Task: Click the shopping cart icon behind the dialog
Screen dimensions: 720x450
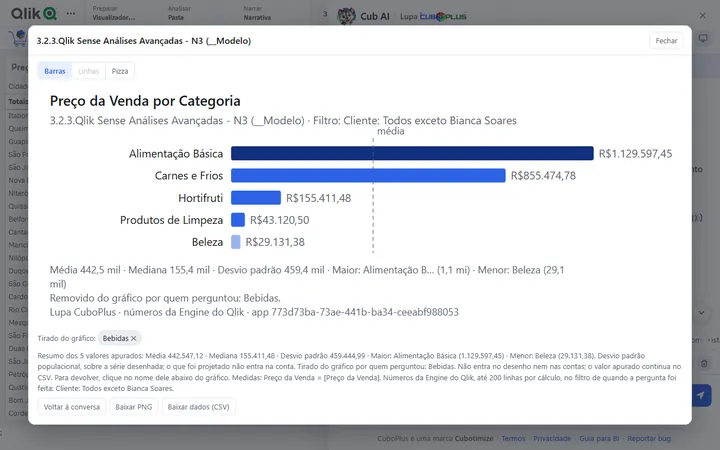Action: [x=17, y=39]
